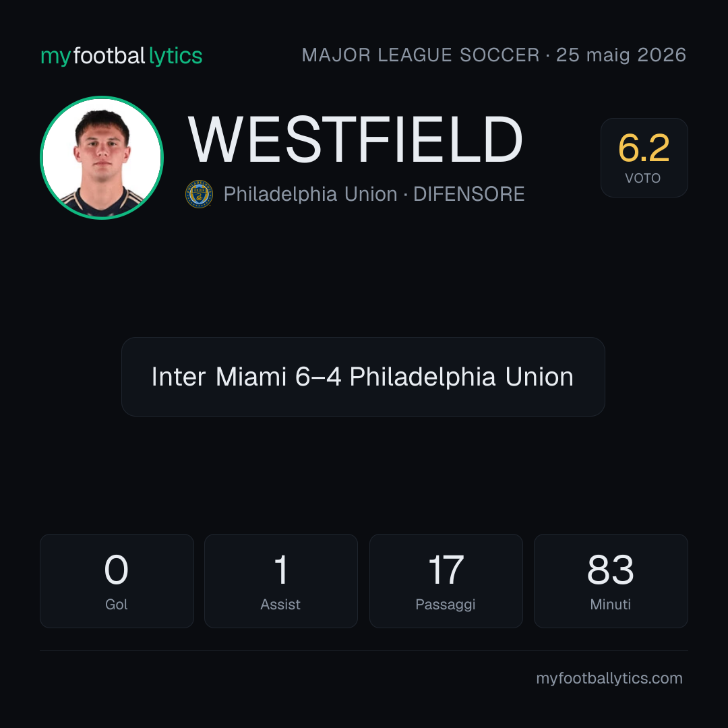Viewport: 728px width, 728px height.
Task: Click the Major League Soccer competition label
Action: coord(421,55)
